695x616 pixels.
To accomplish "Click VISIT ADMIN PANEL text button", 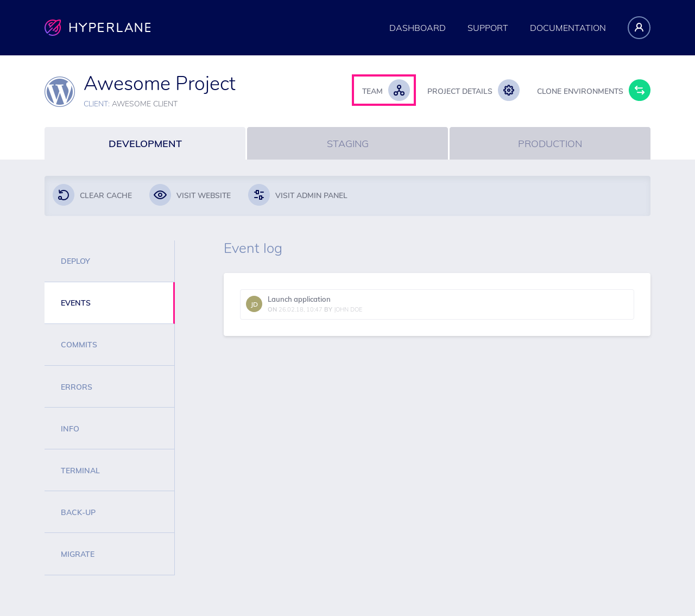I will click(311, 195).
